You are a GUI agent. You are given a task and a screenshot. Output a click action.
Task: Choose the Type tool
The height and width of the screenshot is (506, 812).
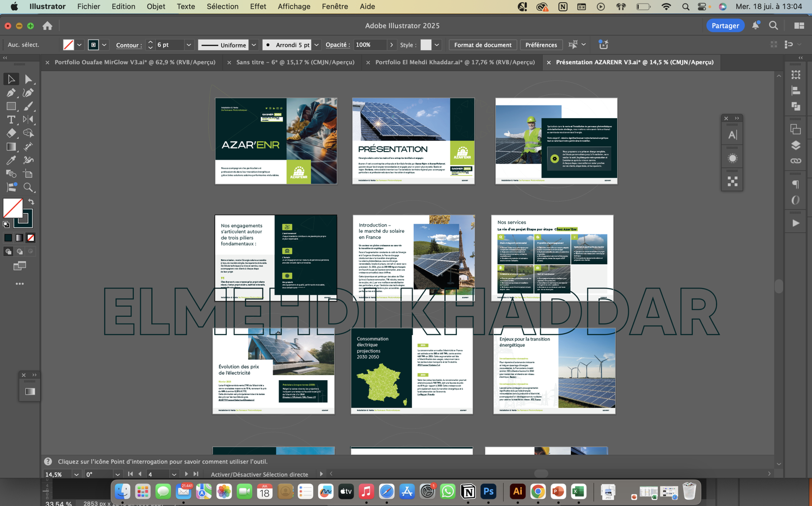pyautogui.click(x=11, y=120)
